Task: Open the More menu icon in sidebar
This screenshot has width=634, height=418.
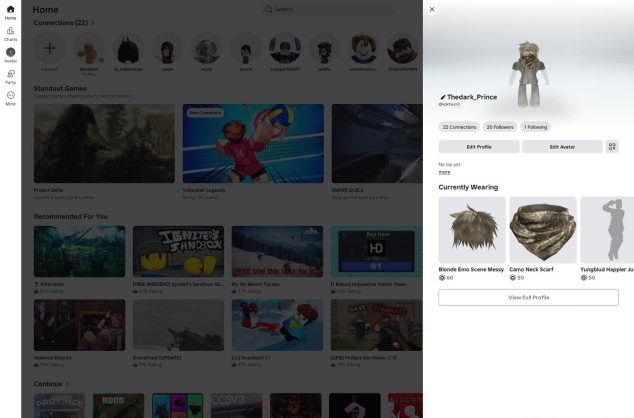Action: (10, 96)
